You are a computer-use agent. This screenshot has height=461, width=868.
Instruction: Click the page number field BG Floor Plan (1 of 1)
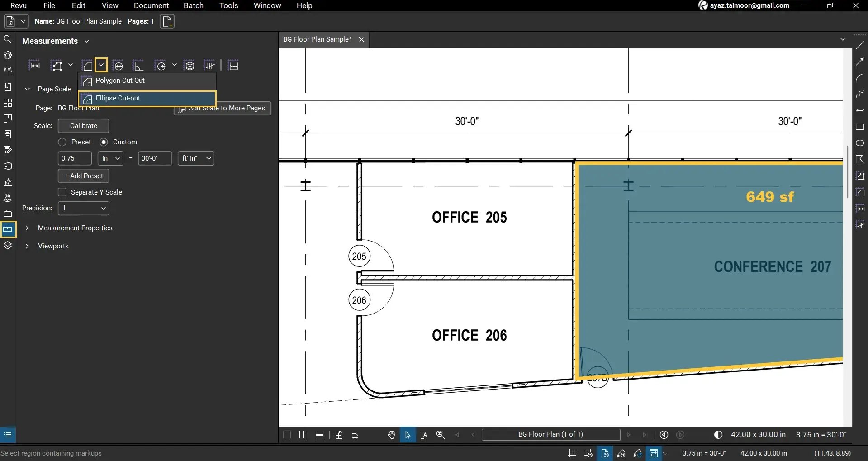pyautogui.click(x=551, y=435)
